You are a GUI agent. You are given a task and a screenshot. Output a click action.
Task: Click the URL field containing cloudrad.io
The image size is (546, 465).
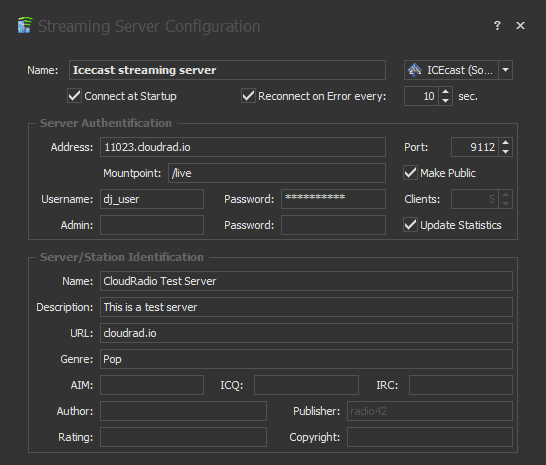coord(306,333)
